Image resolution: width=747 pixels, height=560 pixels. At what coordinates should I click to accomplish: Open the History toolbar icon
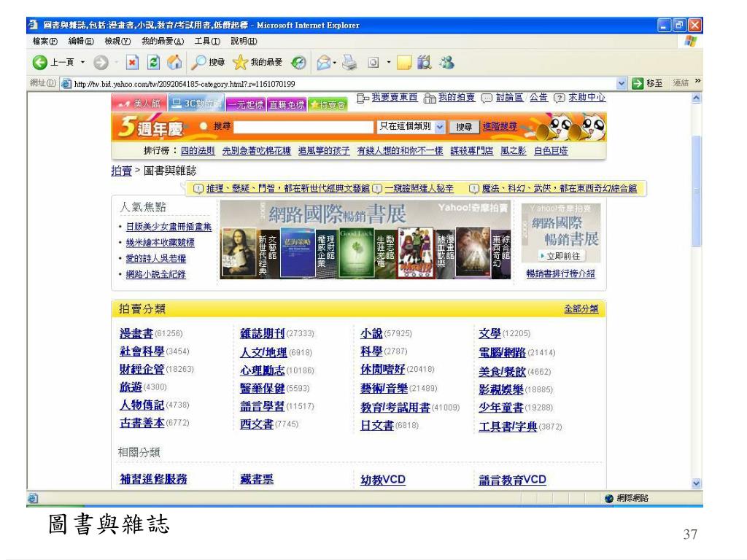(298, 63)
